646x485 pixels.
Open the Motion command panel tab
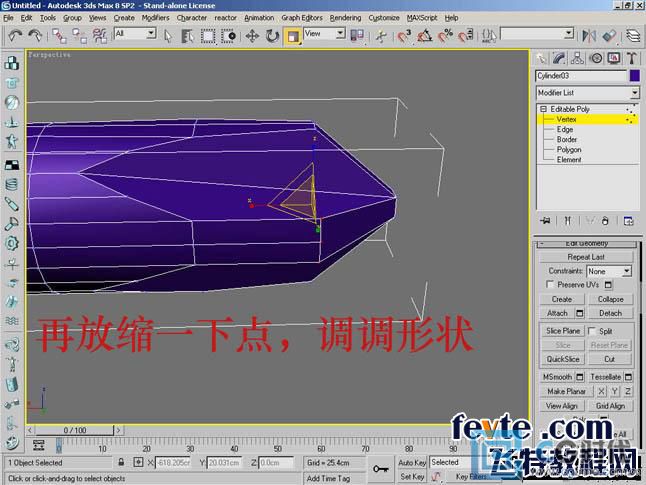pos(596,59)
